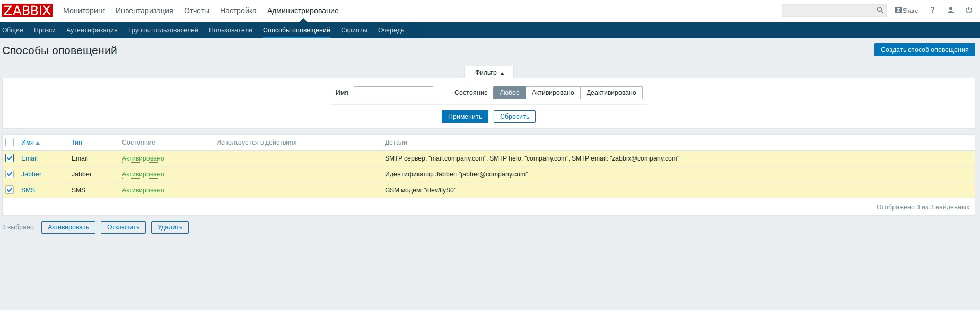Open the SMS media type link
980x310 pixels.
tap(28, 190)
